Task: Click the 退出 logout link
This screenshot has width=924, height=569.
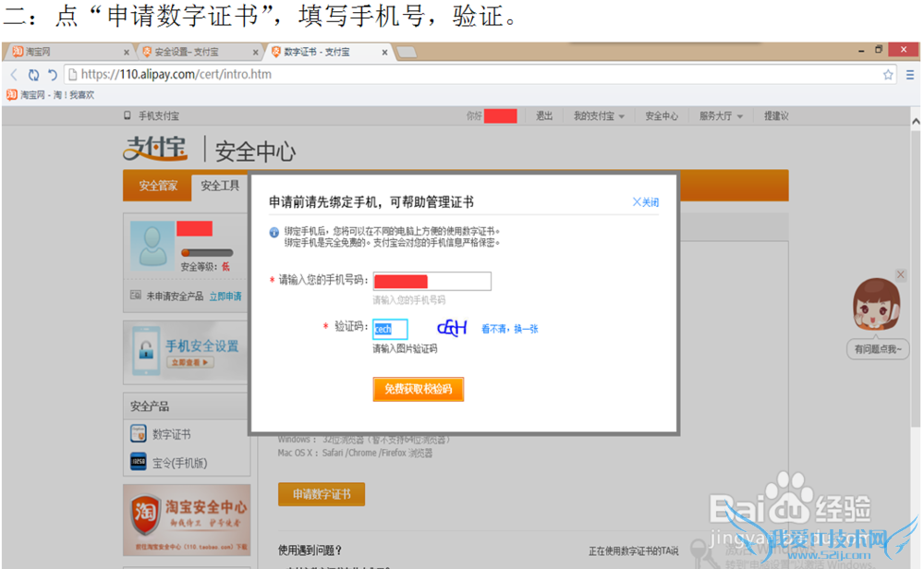Action: (x=544, y=116)
